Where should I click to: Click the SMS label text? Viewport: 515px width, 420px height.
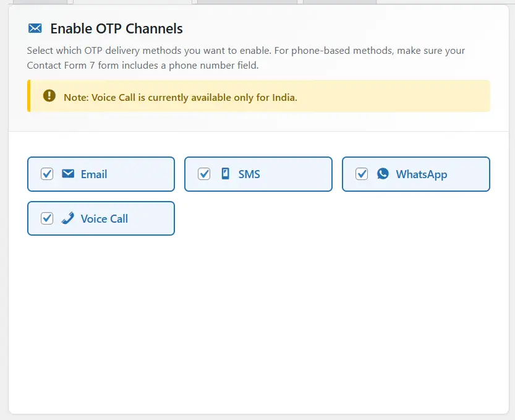249,174
